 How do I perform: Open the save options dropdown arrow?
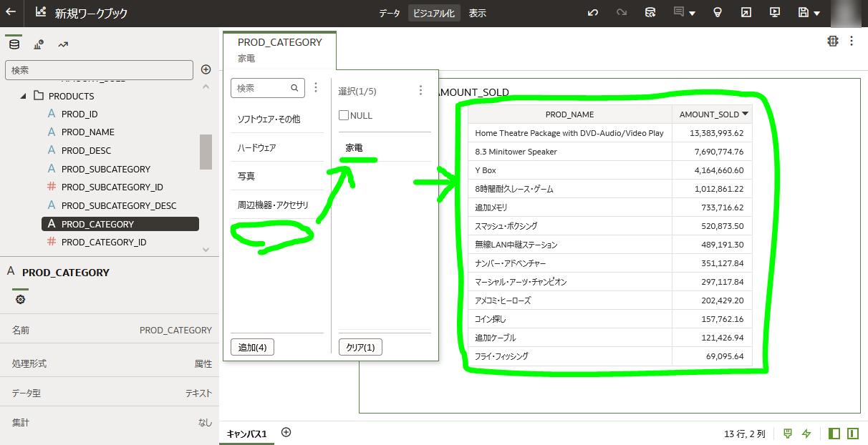pos(816,13)
